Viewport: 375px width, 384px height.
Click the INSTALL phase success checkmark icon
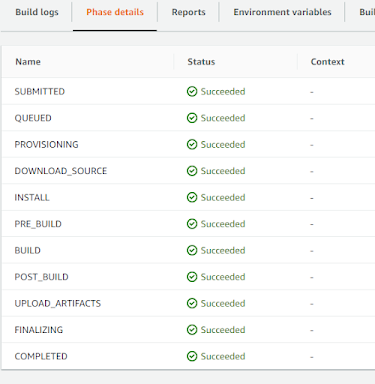click(x=192, y=197)
